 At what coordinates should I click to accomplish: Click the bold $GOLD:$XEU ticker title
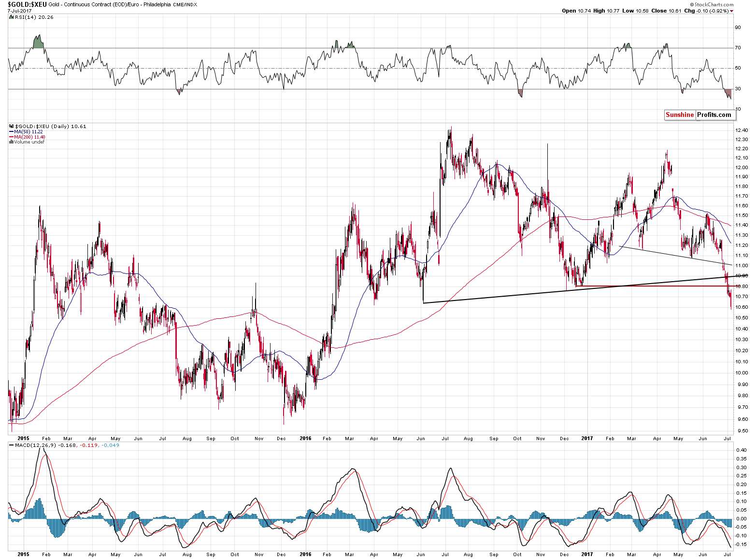click(27, 4)
